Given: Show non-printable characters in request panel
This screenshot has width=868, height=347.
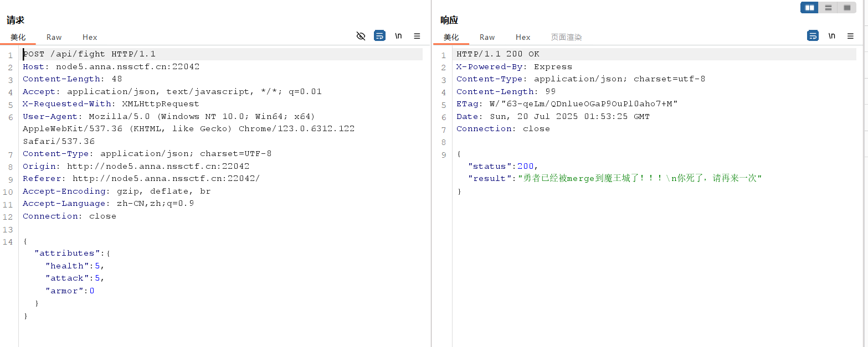Looking at the screenshot, I should point(398,36).
